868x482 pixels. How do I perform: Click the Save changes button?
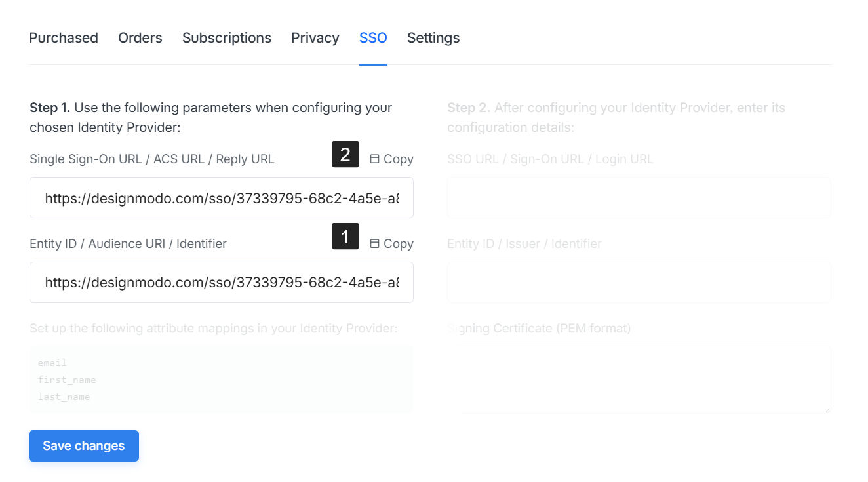pyautogui.click(x=84, y=446)
